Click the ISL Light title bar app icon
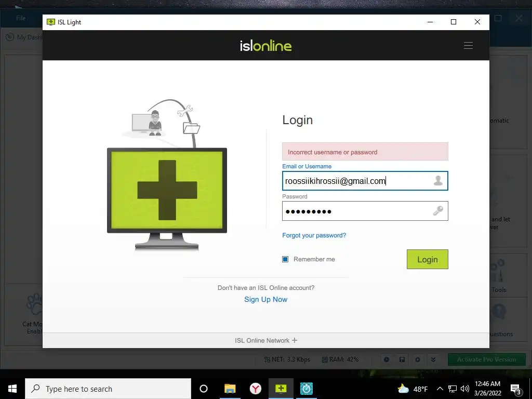This screenshot has height=399, width=532. [51, 22]
